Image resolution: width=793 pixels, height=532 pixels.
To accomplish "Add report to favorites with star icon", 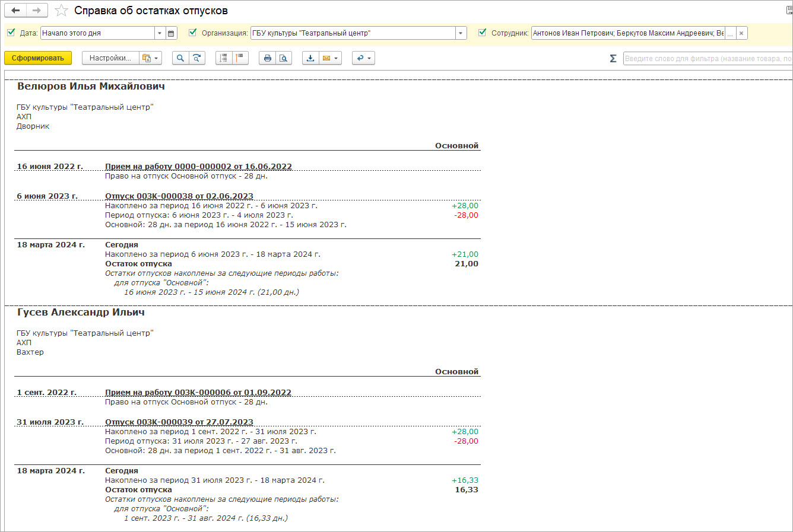I will pyautogui.click(x=61, y=11).
